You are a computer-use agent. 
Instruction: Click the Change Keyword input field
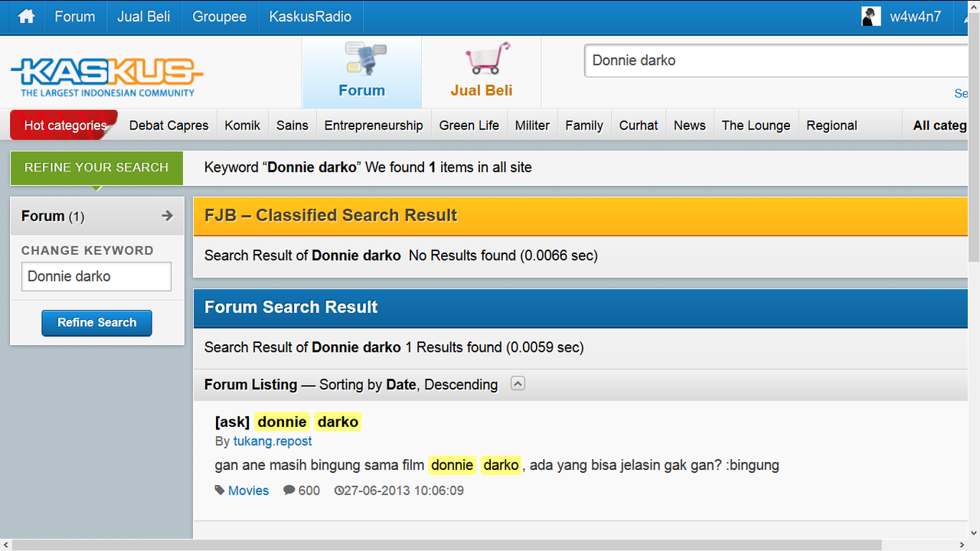pyautogui.click(x=96, y=276)
